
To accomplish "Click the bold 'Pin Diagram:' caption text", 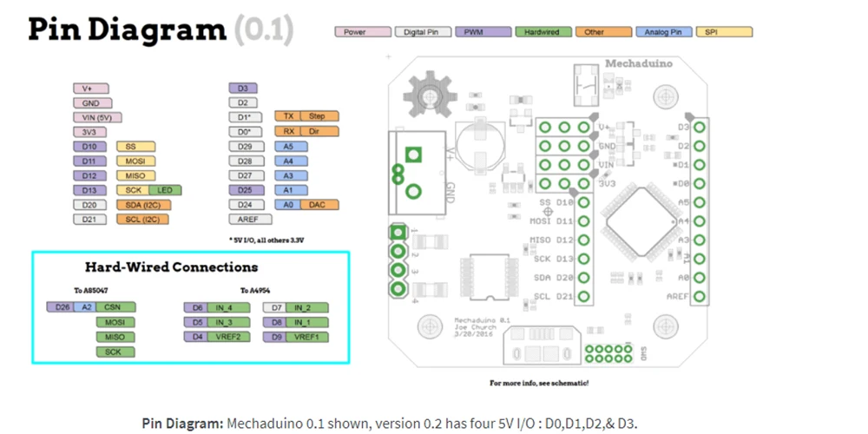I will [182, 424].
